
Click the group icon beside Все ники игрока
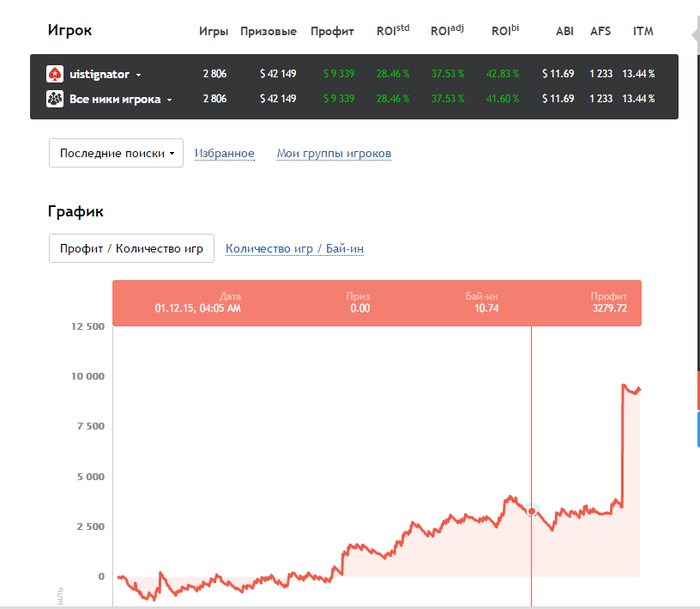point(55,99)
